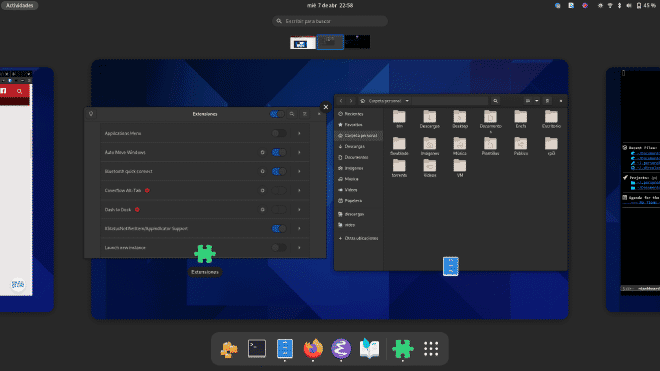The image size is (660, 371).
Task: Toggle CoverFlow Alt-Tab extension switch
Action: coord(279,190)
